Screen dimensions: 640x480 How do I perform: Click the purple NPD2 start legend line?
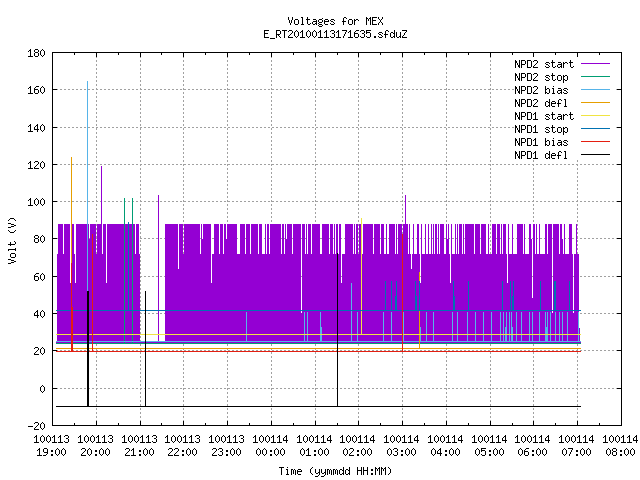(x=595, y=64)
